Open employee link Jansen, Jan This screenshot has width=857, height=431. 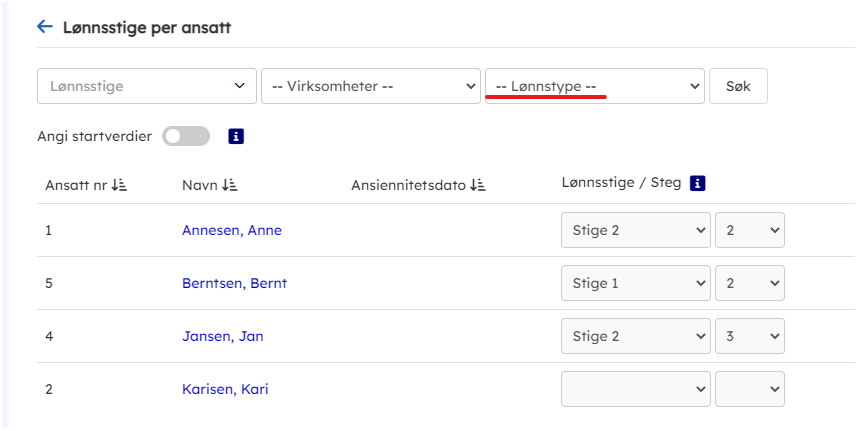tap(222, 336)
